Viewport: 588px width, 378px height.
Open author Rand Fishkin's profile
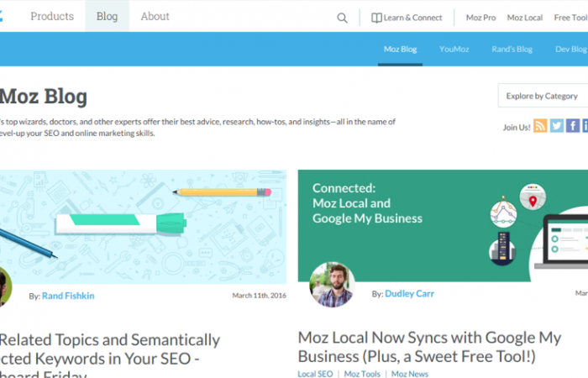click(x=68, y=296)
